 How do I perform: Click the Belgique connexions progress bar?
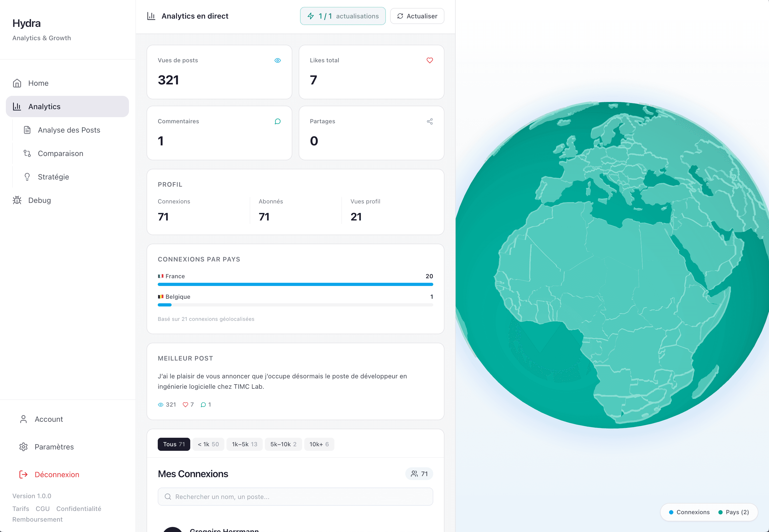click(296, 305)
